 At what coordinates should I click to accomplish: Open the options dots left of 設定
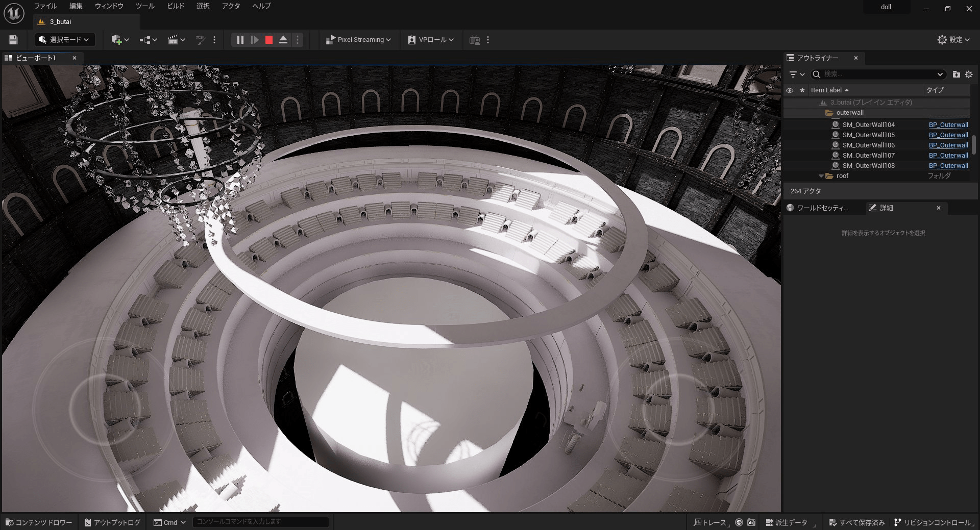pyautogui.click(x=488, y=40)
